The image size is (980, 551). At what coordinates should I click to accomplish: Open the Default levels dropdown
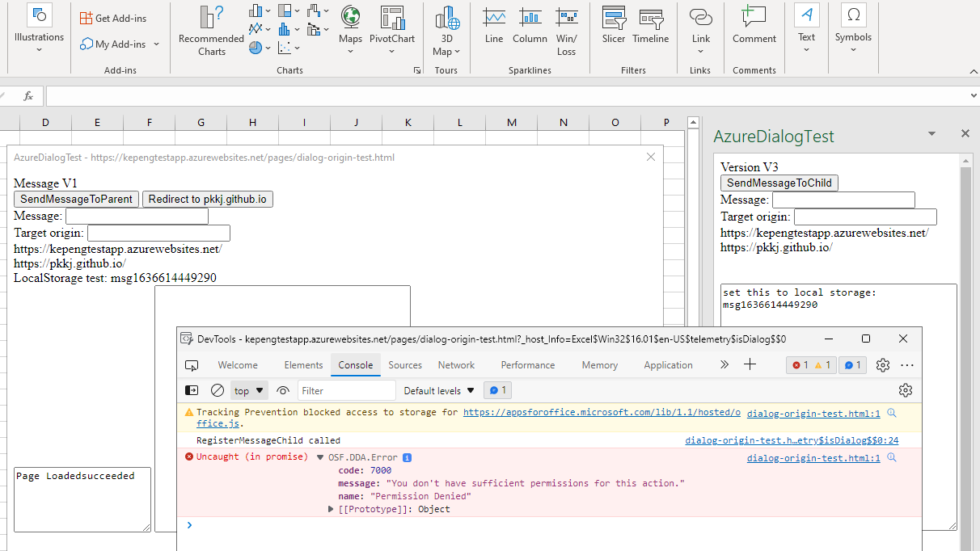point(437,390)
